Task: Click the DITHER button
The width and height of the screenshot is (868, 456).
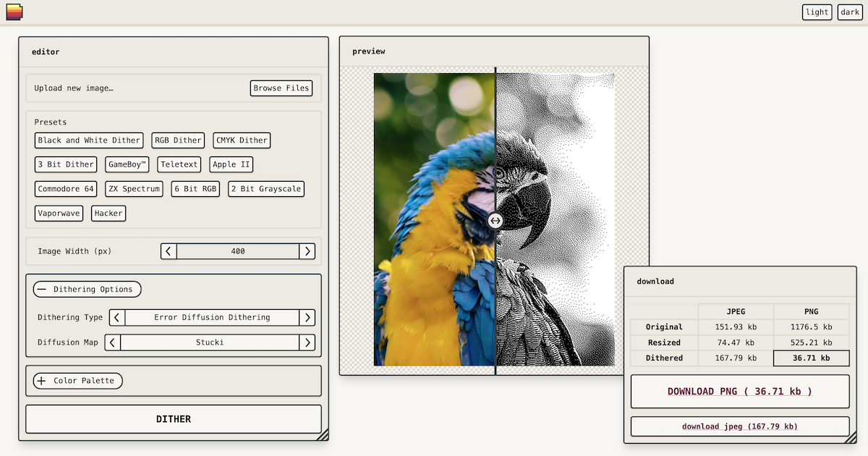Action: tap(174, 419)
